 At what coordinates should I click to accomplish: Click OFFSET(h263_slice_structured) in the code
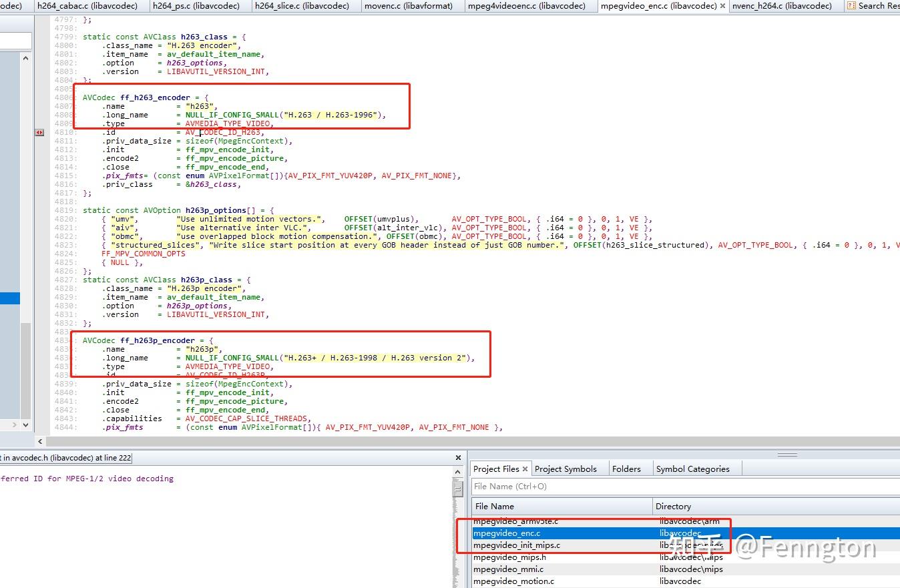[641, 245]
